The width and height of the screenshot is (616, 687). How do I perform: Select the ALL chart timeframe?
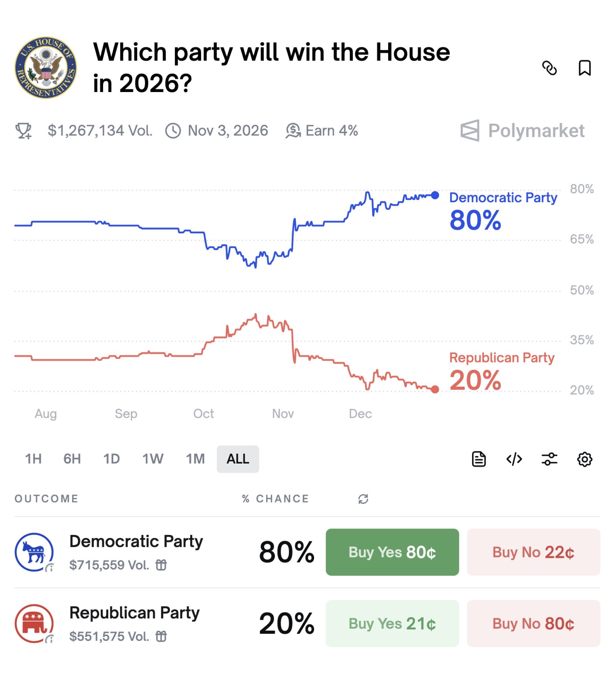238,459
